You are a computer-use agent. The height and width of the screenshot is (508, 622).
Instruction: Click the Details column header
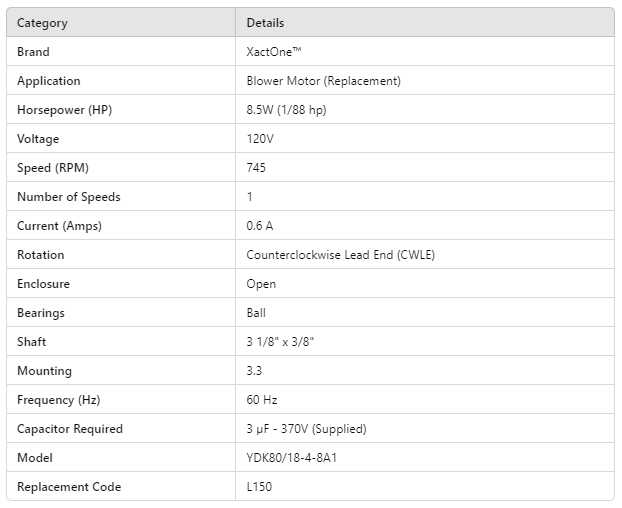tap(265, 23)
